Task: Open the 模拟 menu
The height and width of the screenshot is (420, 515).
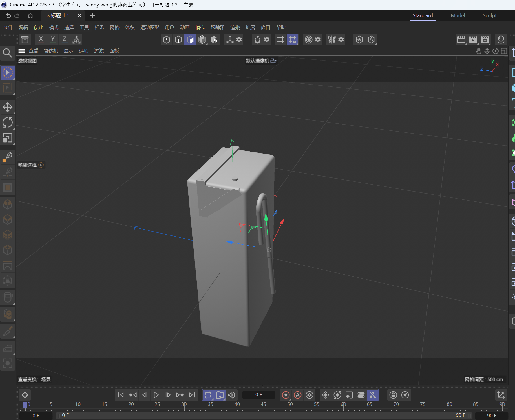Action: (x=200, y=27)
